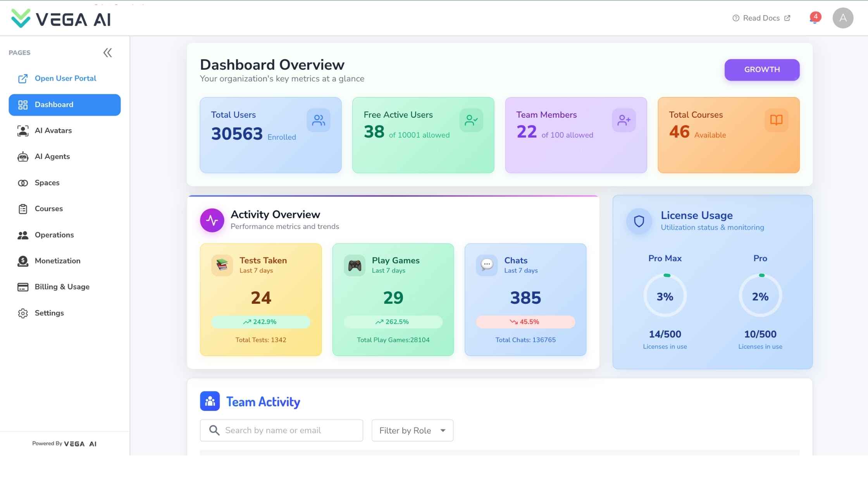Image resolution: width=868 pixels, height=488 pixels.
Task: Open the Read Docs link
Action: (x=761, y=18)
